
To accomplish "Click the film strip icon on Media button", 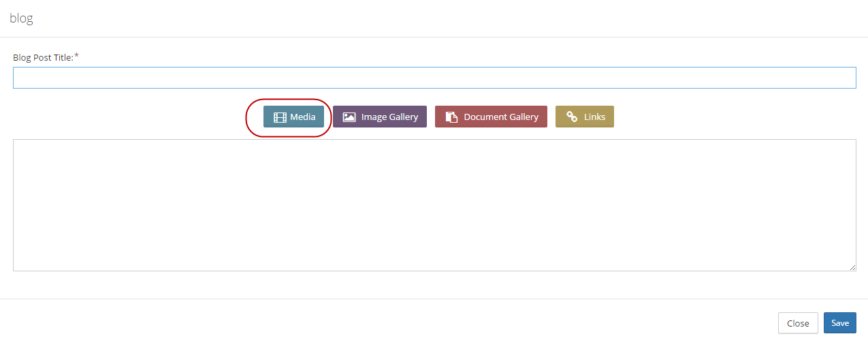I will click(x=280, y=117).
